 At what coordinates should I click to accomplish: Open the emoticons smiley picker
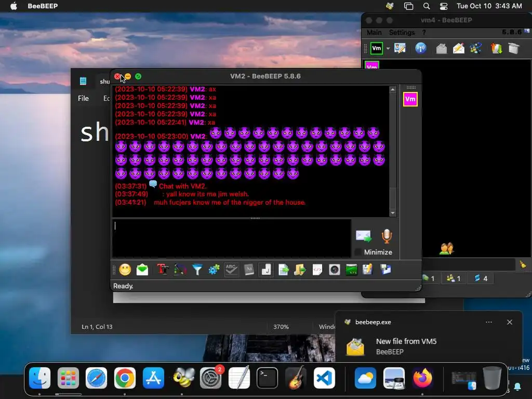(125, 270)
